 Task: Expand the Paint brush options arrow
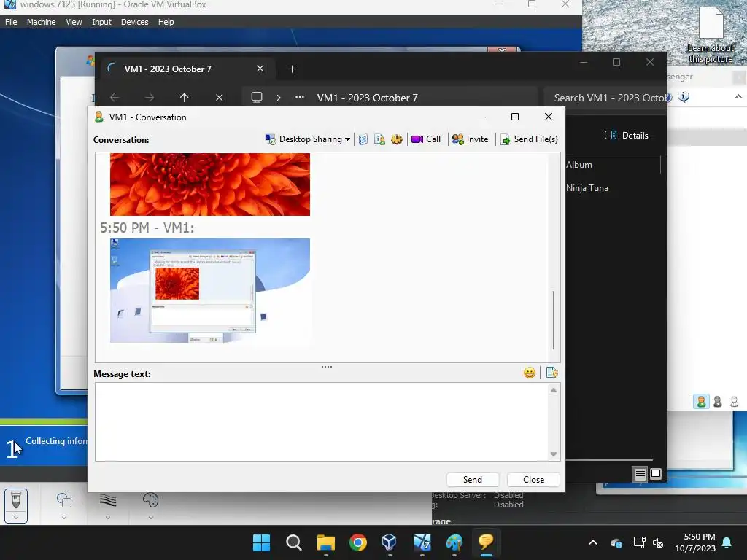click(16, 517)
